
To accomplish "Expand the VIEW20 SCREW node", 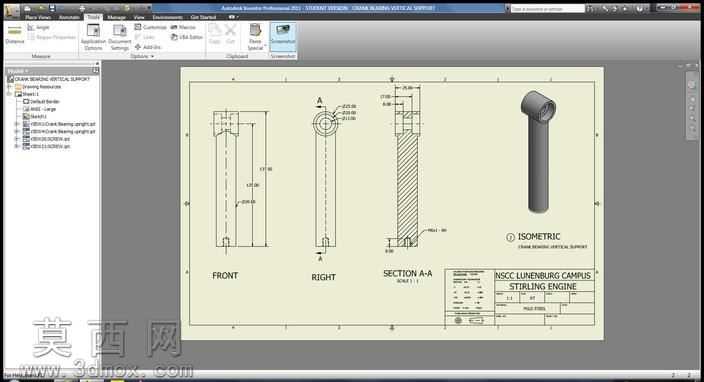I will click(17, 139).
